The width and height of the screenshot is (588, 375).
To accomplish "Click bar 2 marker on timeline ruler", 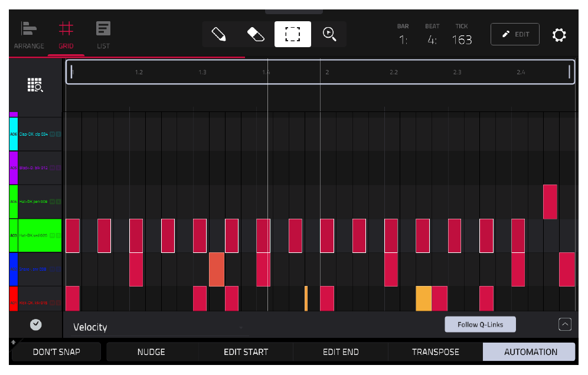I will 327,72.
